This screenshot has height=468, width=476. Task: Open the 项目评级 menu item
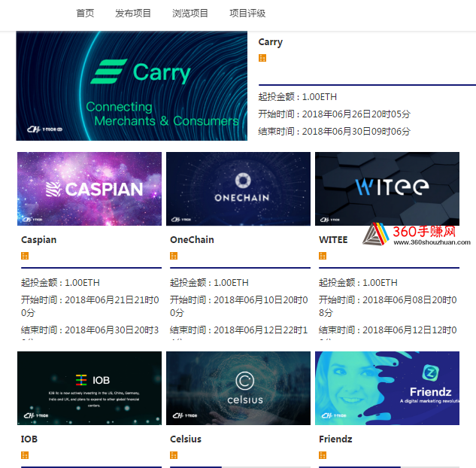click(247, 14)
